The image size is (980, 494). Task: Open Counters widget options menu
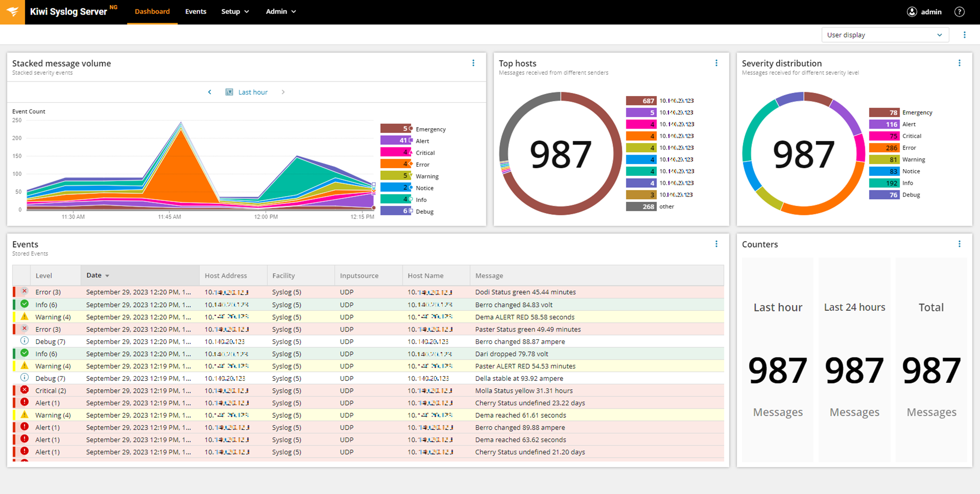(959, 244)
